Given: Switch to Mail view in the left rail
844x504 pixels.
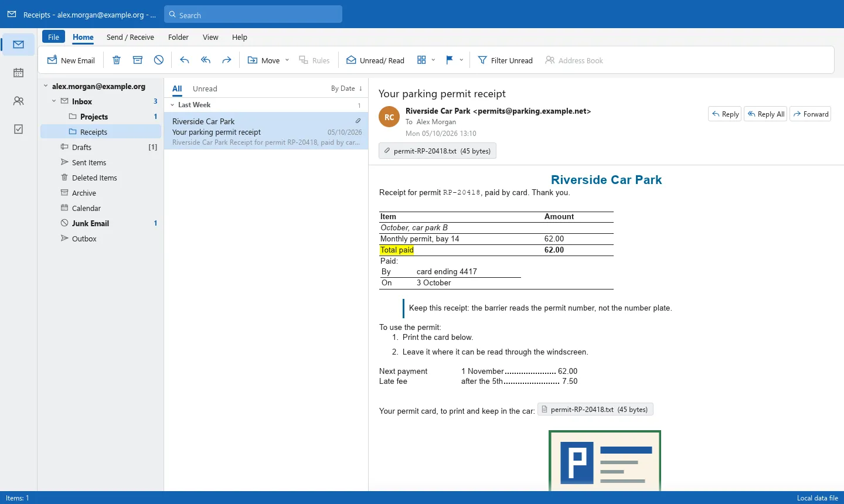Looking at the screenshot, I should (x=19, y=45).
